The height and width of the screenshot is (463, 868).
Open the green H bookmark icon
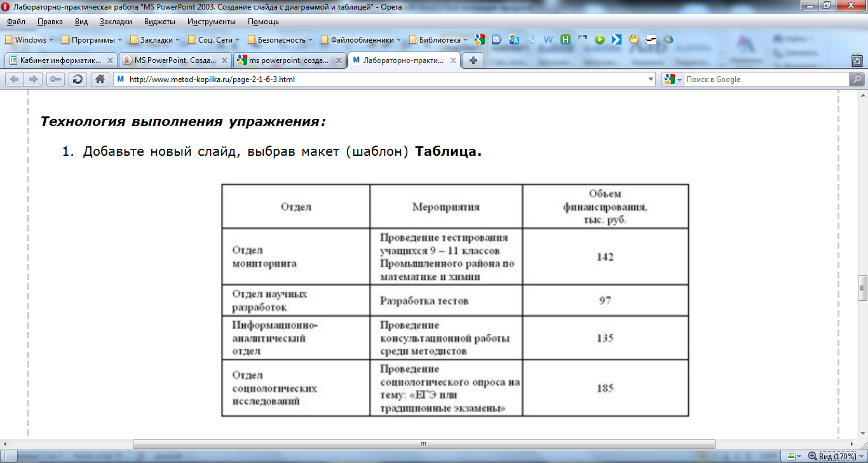click(566, 39)
